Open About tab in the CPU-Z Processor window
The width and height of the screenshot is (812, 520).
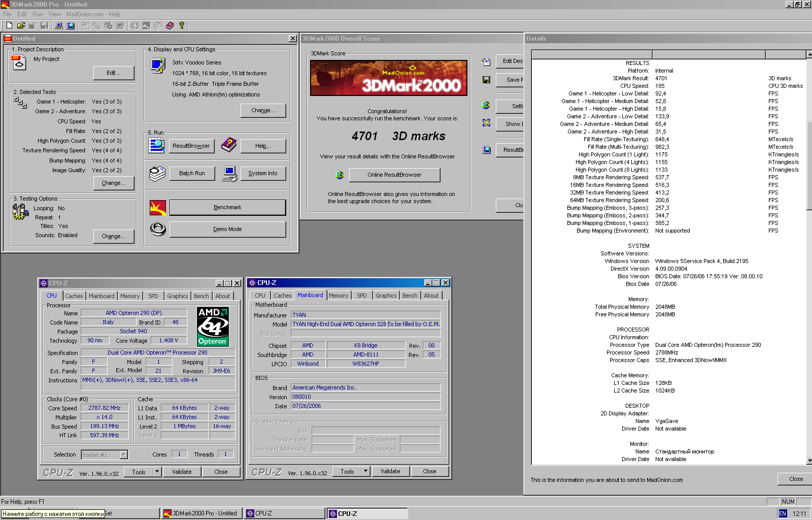pos(223,296)
